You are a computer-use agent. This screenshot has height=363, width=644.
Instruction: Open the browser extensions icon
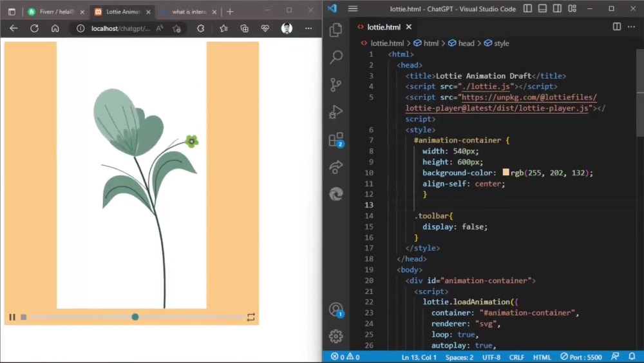[x=200, y=28]
